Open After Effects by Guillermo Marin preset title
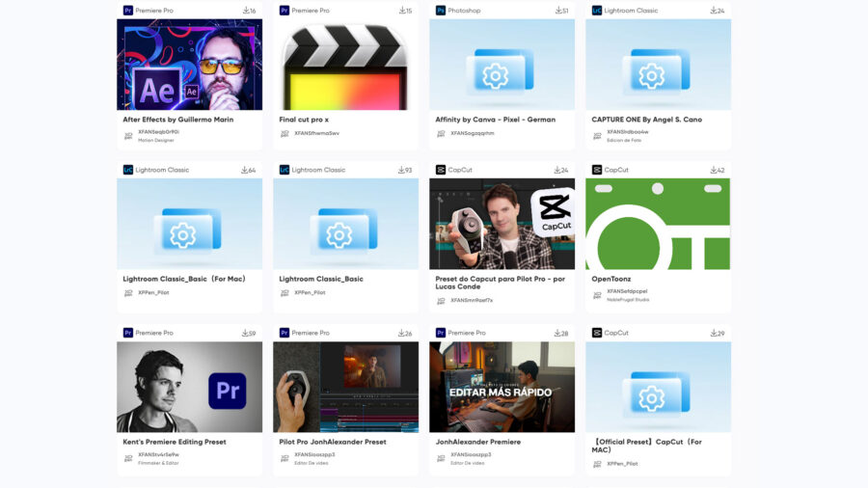868x488 pixels. (x=178, y=120)
